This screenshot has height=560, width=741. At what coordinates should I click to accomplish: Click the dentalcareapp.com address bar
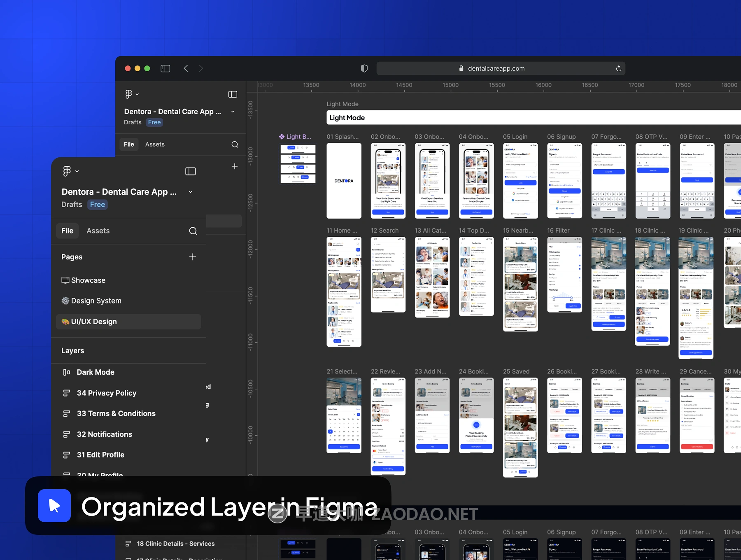496,68
